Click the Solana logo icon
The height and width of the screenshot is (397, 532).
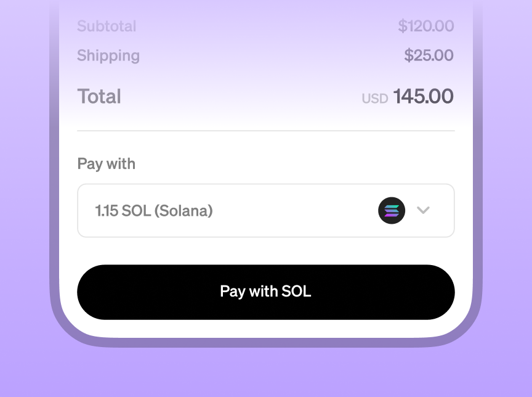click(x=392, y=211)
